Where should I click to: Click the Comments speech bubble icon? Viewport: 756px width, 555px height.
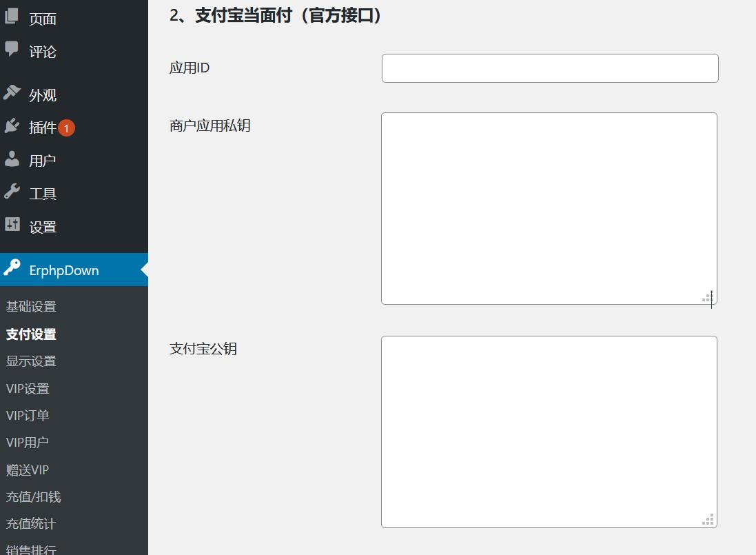pyautogui.click(x=12, y=50)
